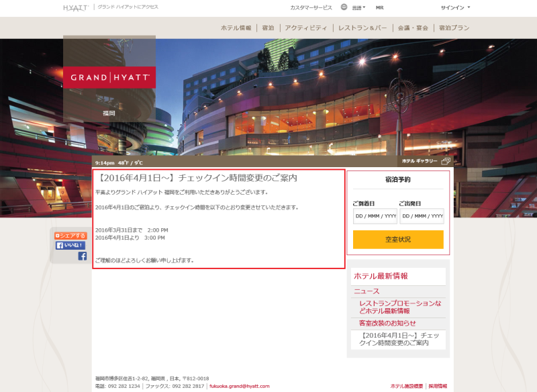
Task: Click the globe language icon
Action: [x=344, y=7]
